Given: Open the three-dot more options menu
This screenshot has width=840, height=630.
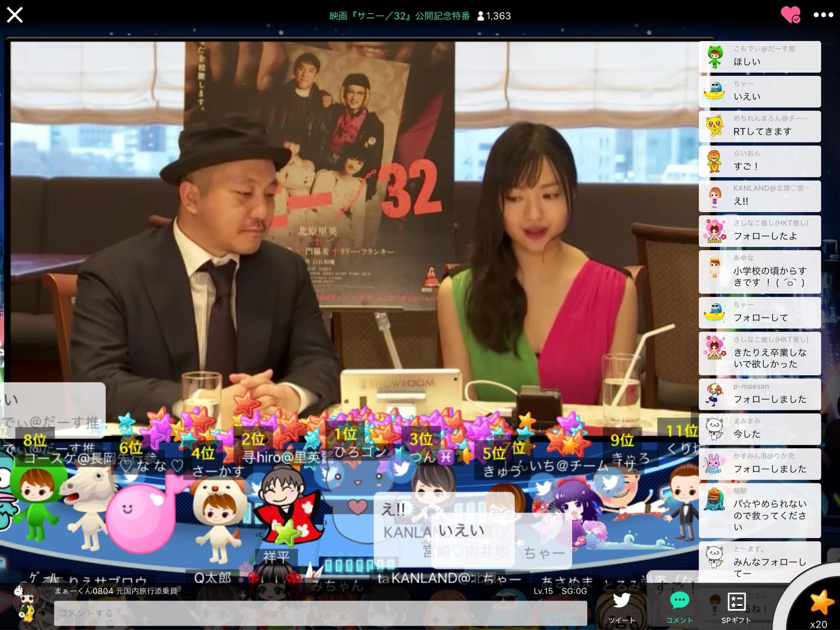Looking at the screenshot, I should 823,15.
